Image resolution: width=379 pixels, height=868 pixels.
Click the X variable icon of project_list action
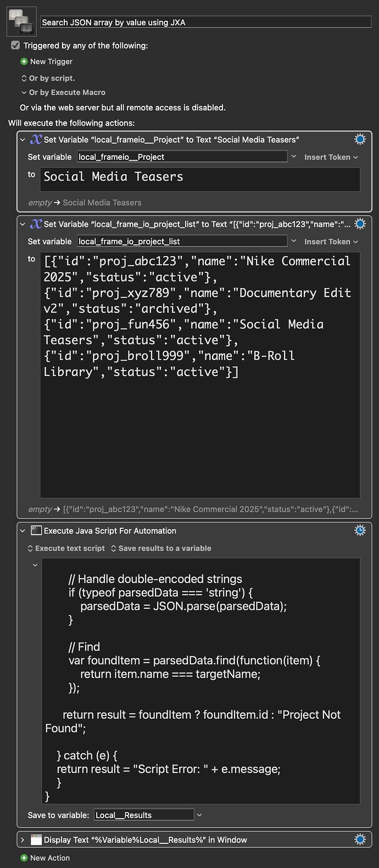point(36,224)
